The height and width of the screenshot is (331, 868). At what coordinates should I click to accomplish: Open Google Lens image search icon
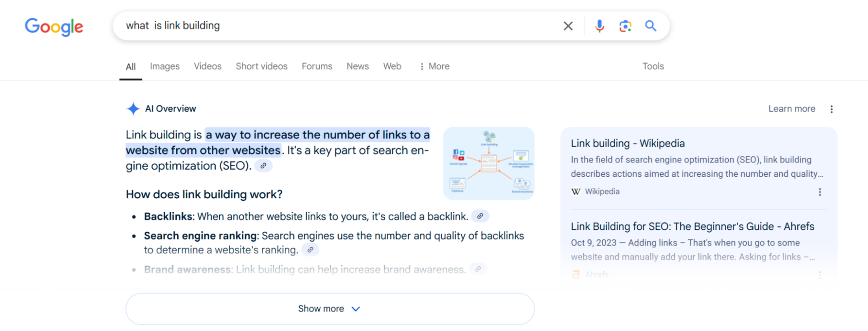coord(625,26)
